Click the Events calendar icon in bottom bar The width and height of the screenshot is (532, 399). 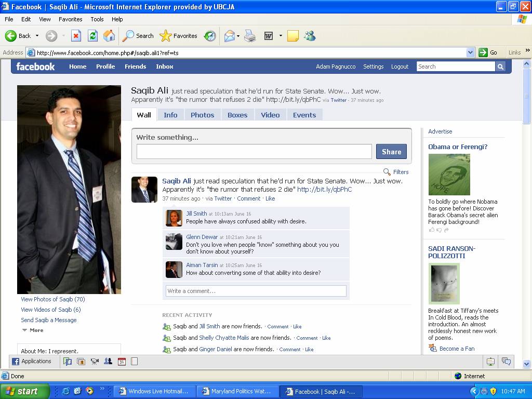coord(122,362)
